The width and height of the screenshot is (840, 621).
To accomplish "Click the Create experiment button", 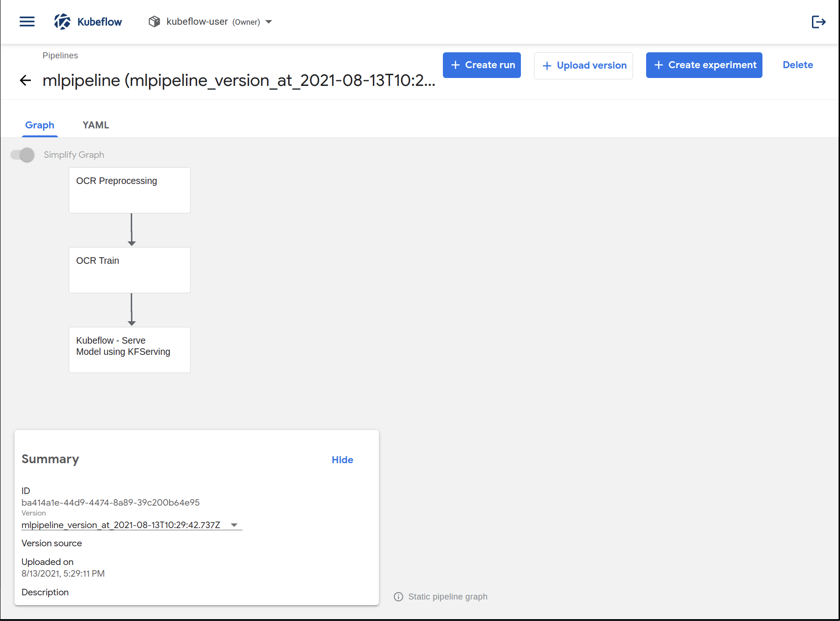I will (704, 65).
